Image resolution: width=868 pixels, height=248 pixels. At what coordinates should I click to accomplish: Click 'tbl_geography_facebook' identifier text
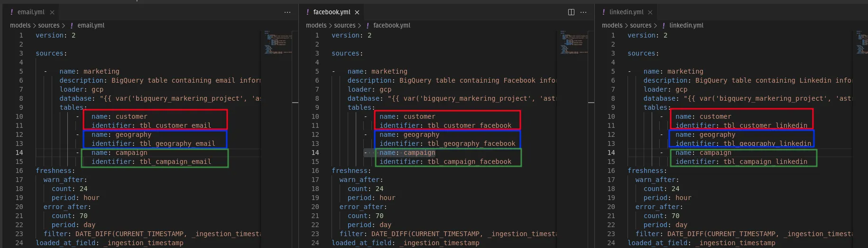pos(471,144)
